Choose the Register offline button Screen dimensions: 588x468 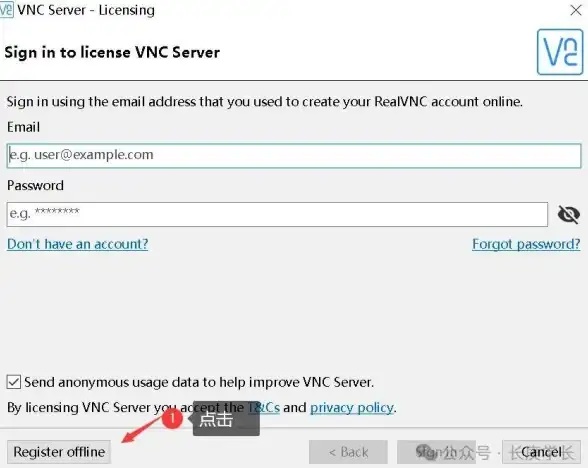[59, 452]
